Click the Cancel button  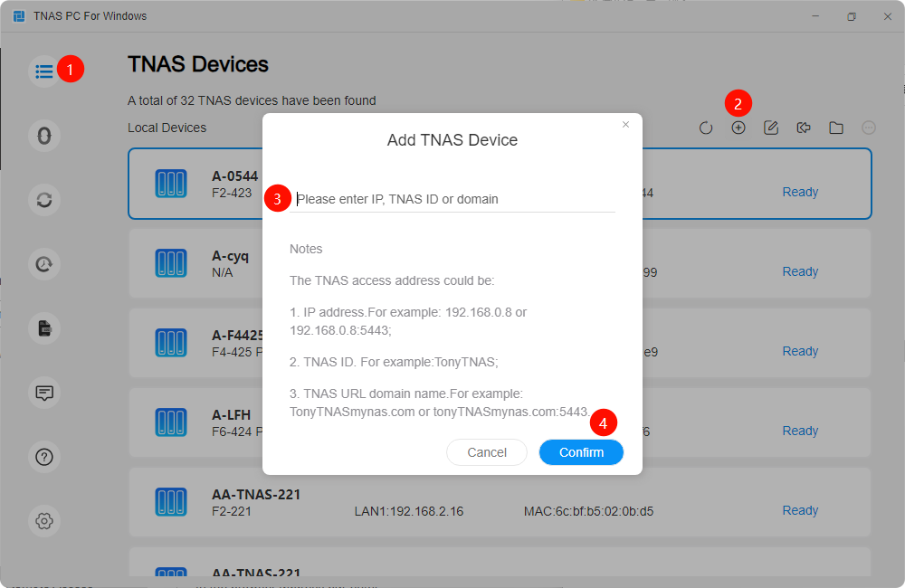(x=487, y=452)
